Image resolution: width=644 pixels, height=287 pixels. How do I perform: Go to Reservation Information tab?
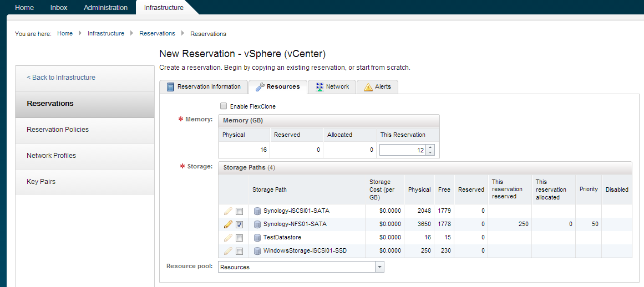coord(204,87)
